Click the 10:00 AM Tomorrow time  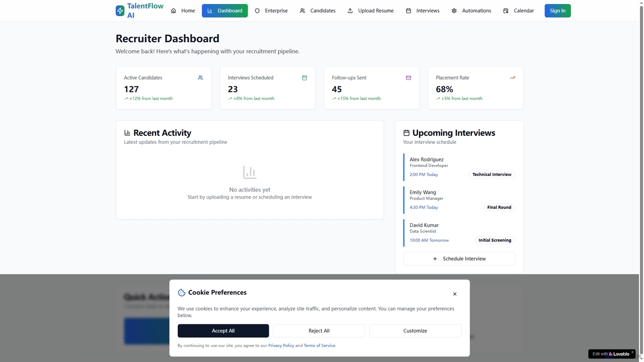429,240
